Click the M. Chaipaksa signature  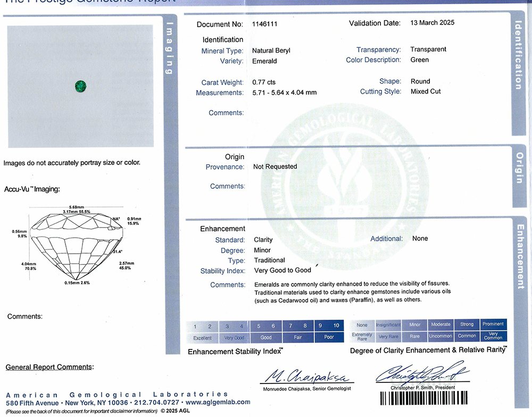point(306,376)
